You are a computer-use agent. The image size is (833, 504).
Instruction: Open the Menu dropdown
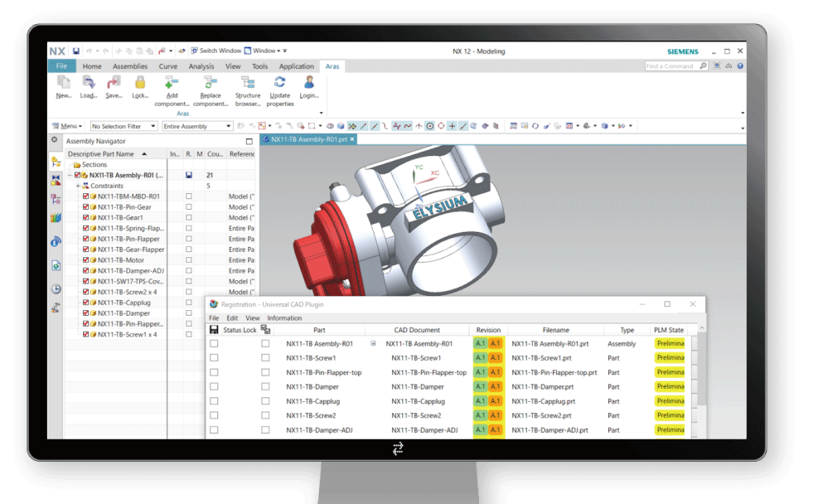pyautogui.click(x=67, y=126)
